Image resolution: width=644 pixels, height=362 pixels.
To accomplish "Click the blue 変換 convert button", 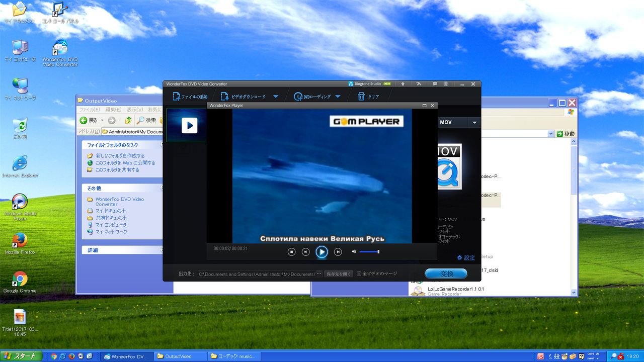I will coord(446,274).
